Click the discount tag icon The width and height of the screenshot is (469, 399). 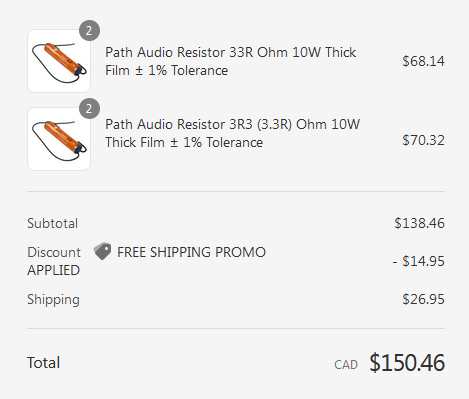pyautogui.click(x=102, y=251)
